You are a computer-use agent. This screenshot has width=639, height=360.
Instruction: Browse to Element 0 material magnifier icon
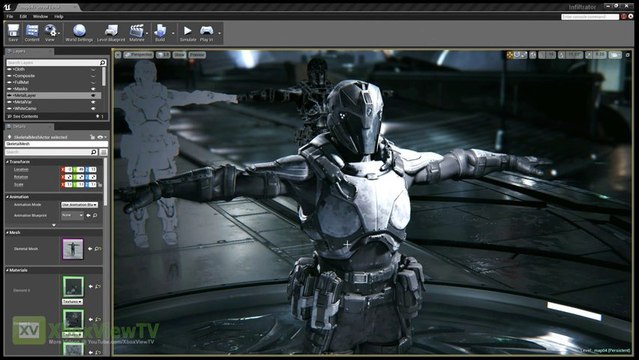pyautogui.click(x=98, y=287)
